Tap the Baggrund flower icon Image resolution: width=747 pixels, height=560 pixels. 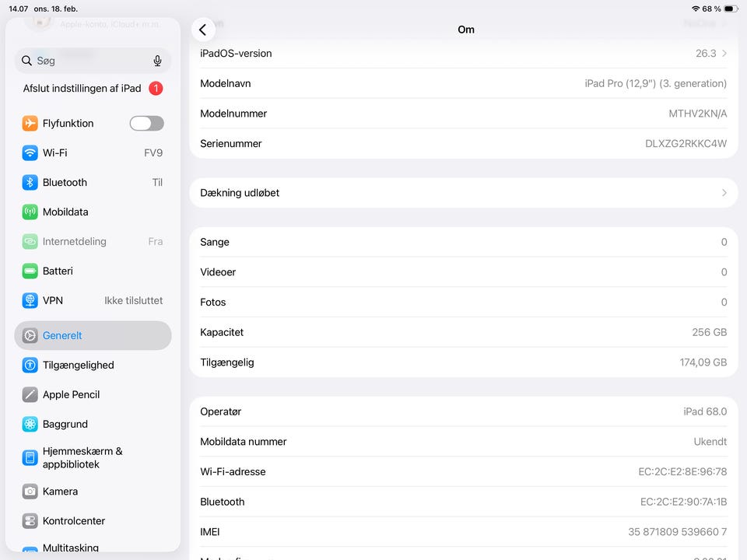tap(30, 425)
